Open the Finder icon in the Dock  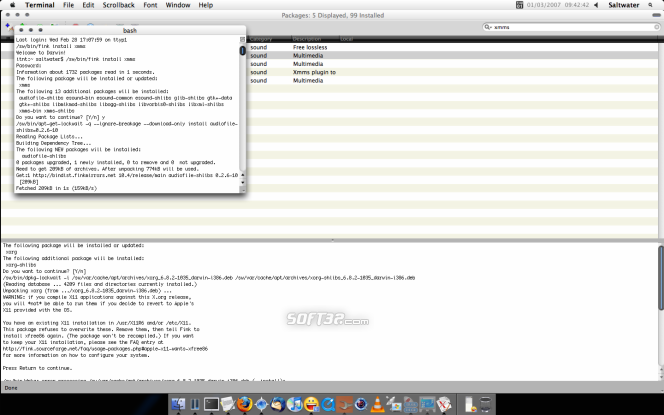[x=180, y=404]
